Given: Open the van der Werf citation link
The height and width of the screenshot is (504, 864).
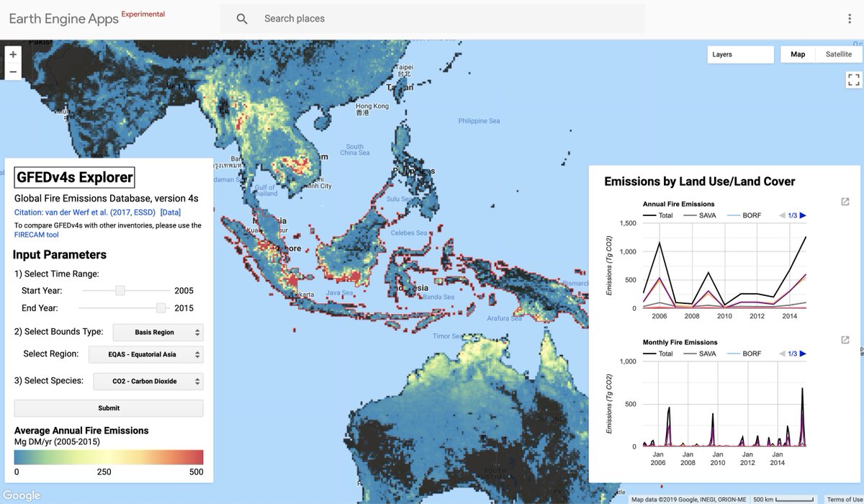Looking at the screenshot, I should (84, 212).
